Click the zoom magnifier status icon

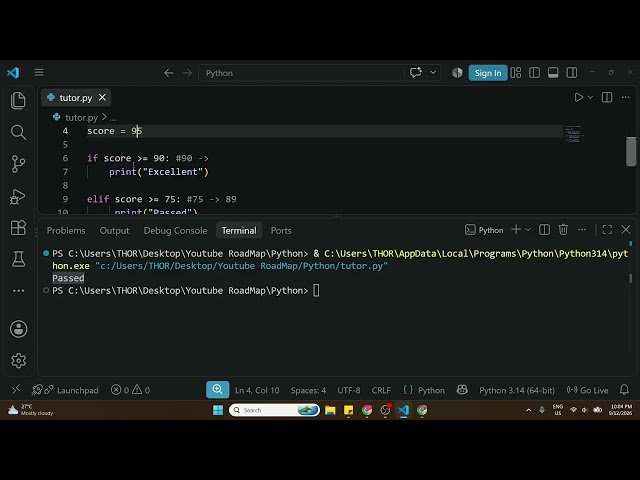[x=218, y=390]
